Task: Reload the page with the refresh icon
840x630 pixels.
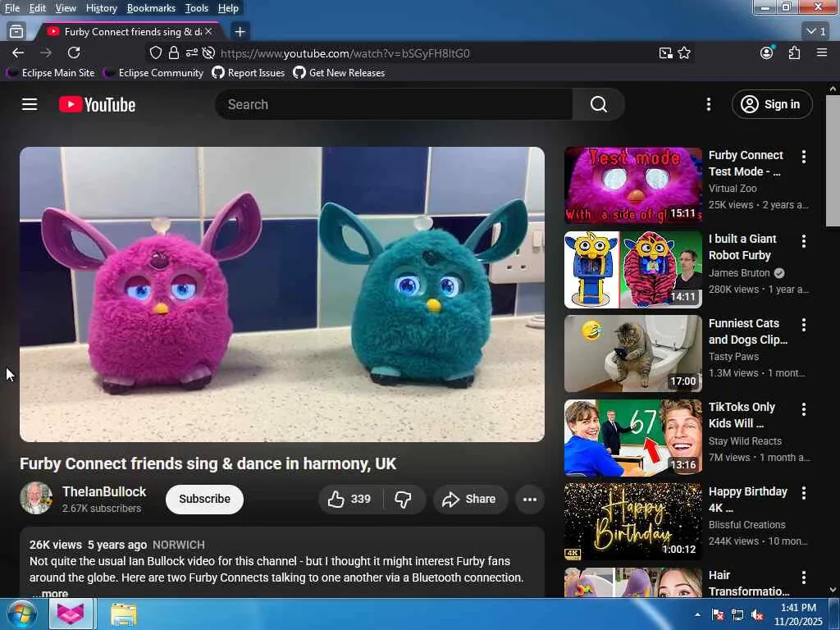Action: click(x=74, y=53)
